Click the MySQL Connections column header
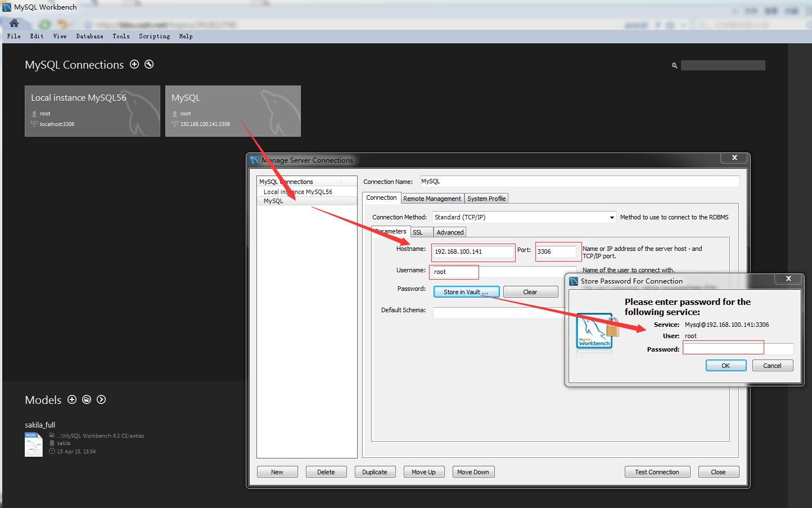This screenshot has width=812, height=508. coord(299,182)
